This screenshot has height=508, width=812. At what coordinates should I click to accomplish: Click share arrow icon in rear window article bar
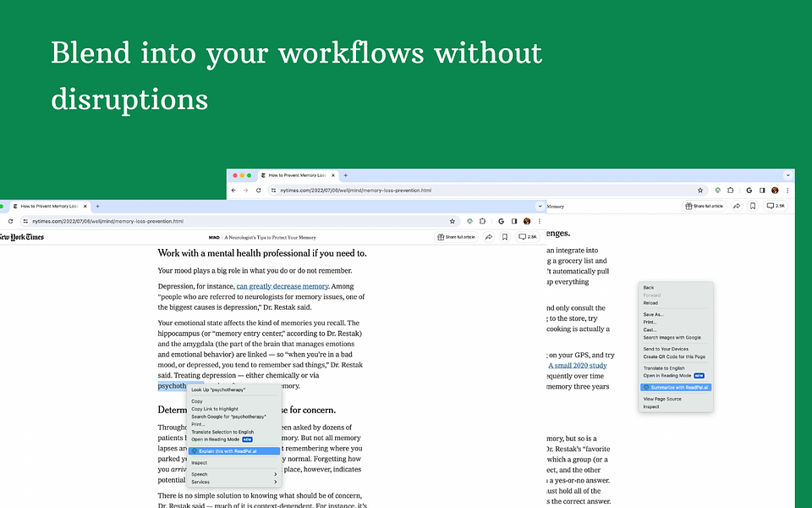point(737,206)
